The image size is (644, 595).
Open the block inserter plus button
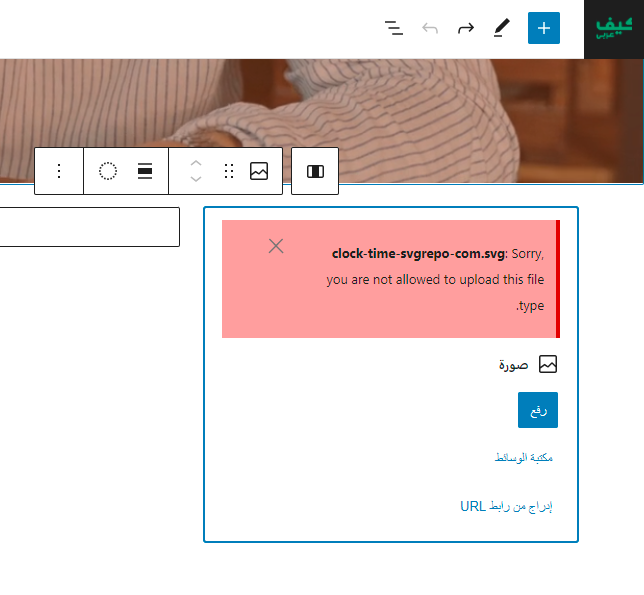click(543, 28)
